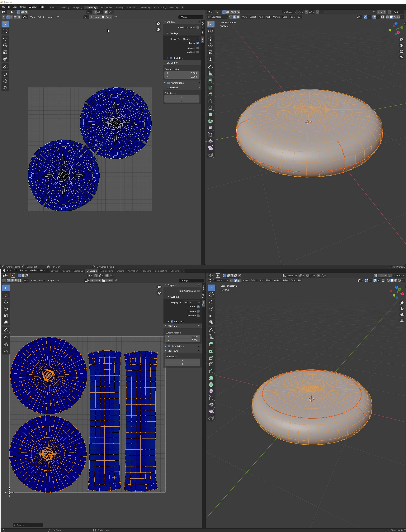
Task: Select Bevel tool in lower 3D viewport
Action: pos(211,358)
